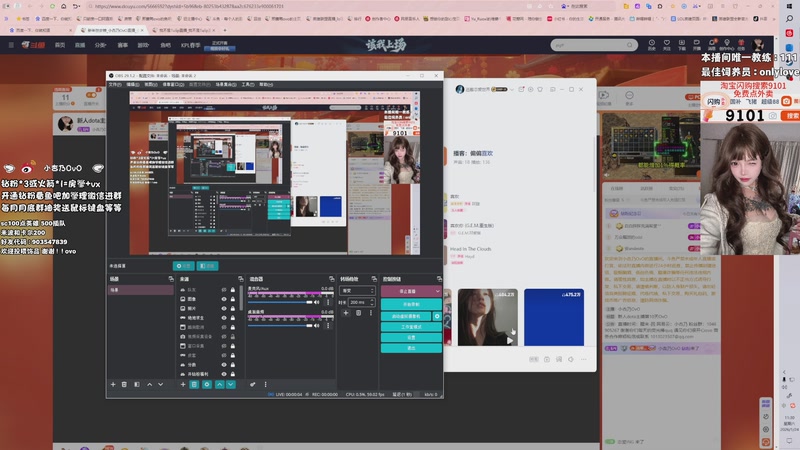Open OBS 编辑(E) Edit menu
This screenshot has width=800, height=450.
(133, 85)
